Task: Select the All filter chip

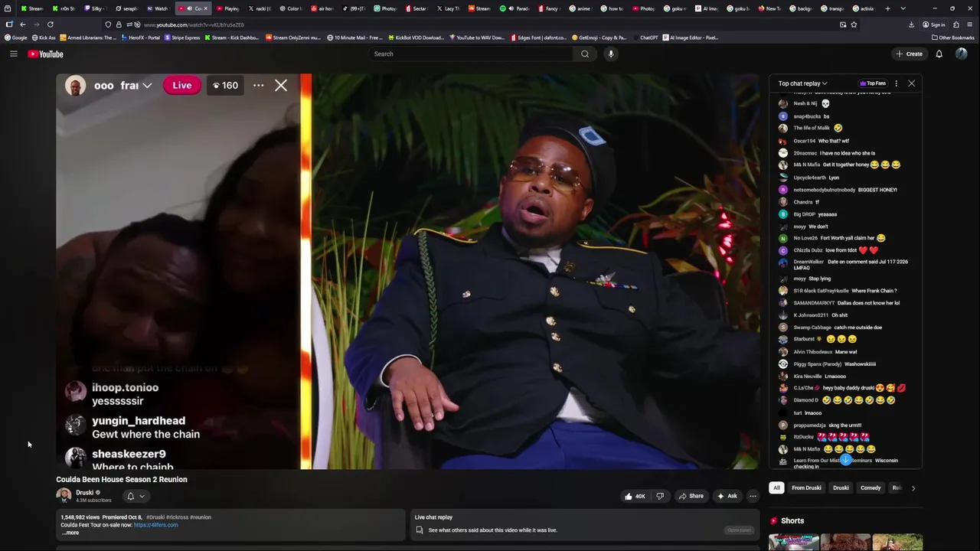Action: [776, 487]
